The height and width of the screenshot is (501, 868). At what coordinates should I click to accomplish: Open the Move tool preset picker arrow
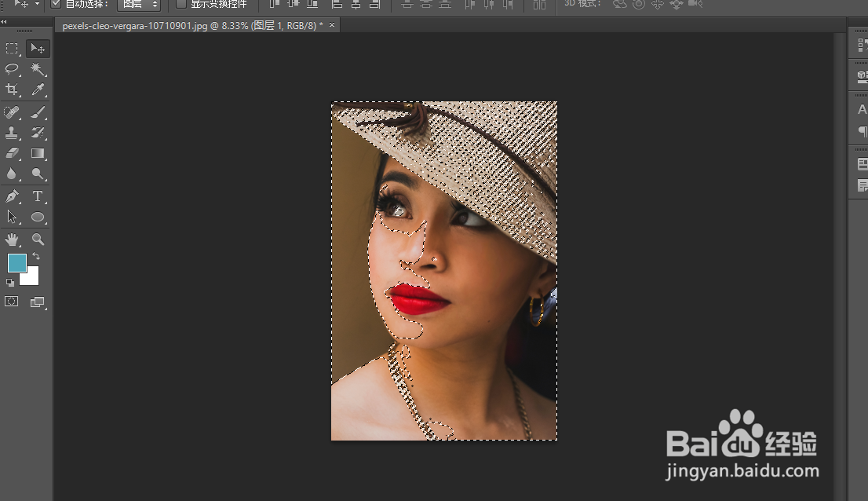pyautogui.click(x=37, y=4)
